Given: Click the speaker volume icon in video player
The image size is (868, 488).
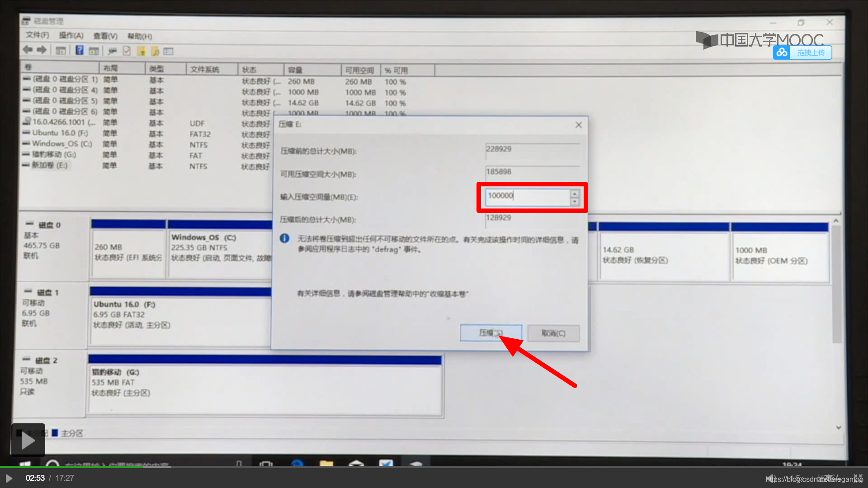Looking at the screenshot, I should pyautogui.click(x=771, y=478).
